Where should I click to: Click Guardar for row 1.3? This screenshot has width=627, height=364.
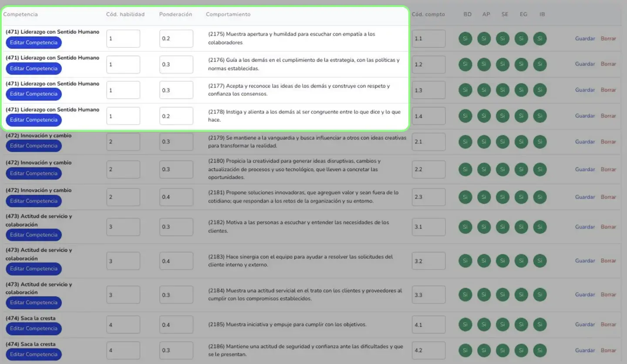585,90
